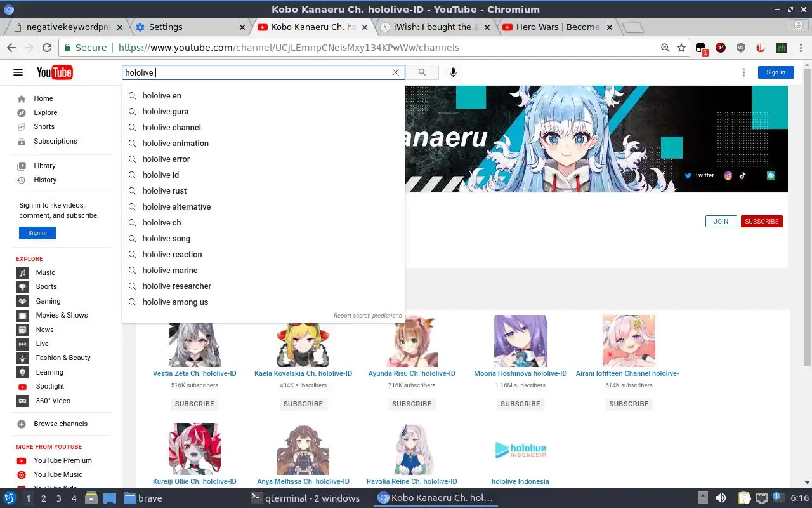Select suggestion 'hololive animation'
The image size is (812, 508).
(x=263, y=143)
